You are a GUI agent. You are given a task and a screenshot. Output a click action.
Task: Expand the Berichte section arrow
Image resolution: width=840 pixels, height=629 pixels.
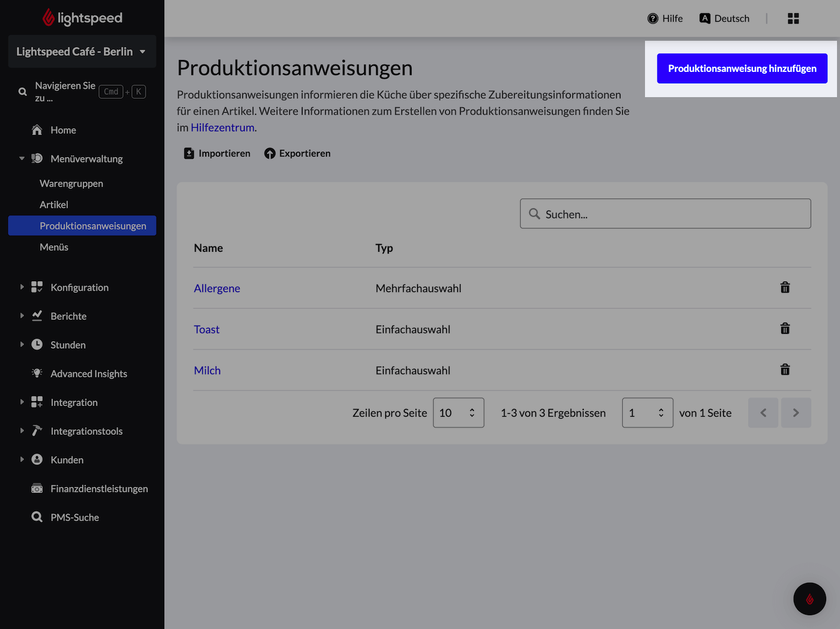pyautogui.click(x=22, y=316)
